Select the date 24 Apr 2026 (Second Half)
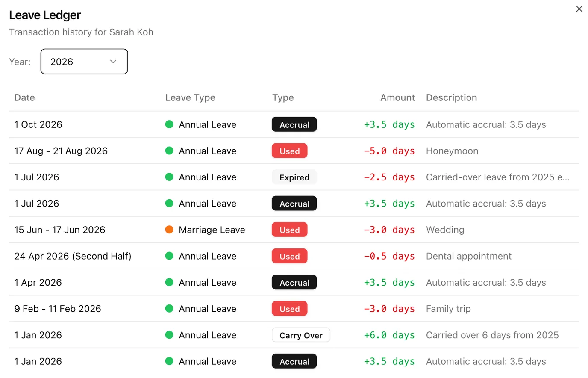The height and width of the screenshot is (378, 588). [73, 256]
